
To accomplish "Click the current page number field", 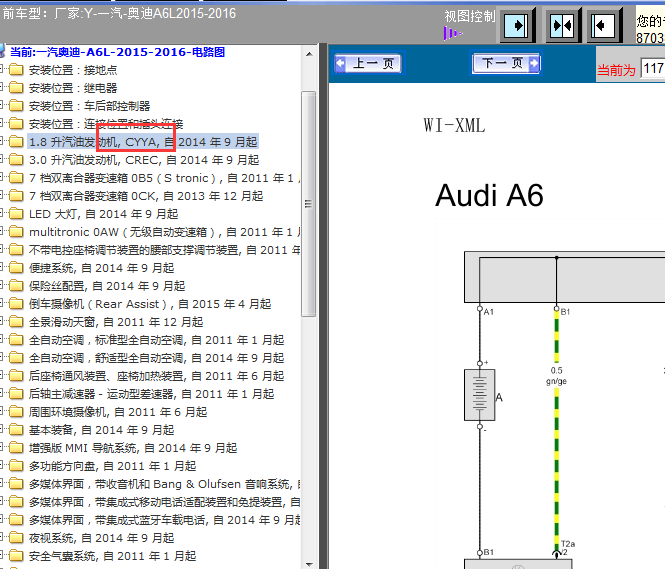I will point(653,68).
